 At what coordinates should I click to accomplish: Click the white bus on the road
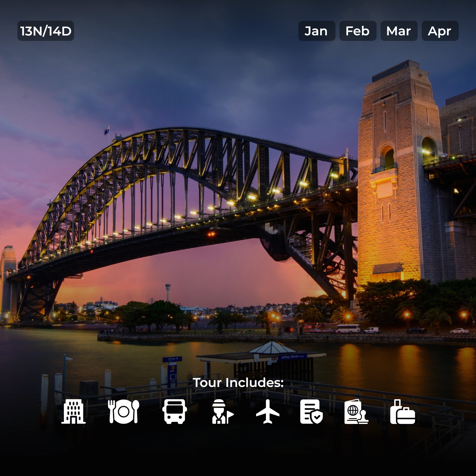click(348, 328)
